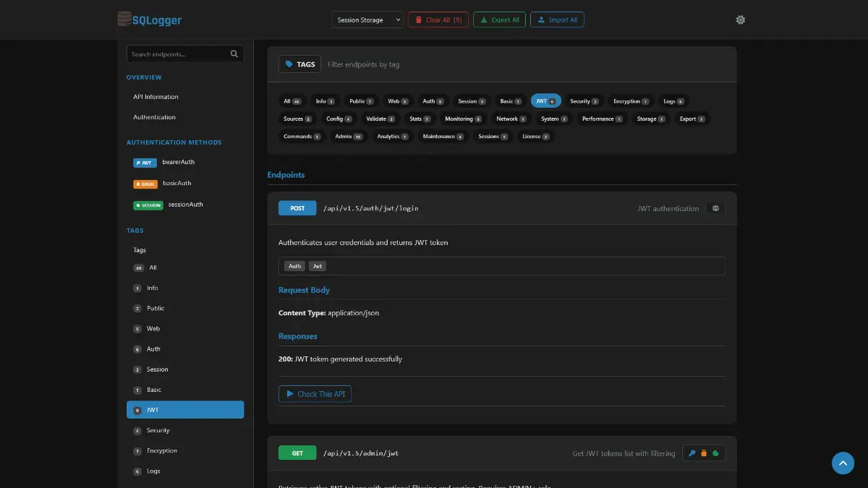Select Public in sidebar tags list

click(185, 308)
